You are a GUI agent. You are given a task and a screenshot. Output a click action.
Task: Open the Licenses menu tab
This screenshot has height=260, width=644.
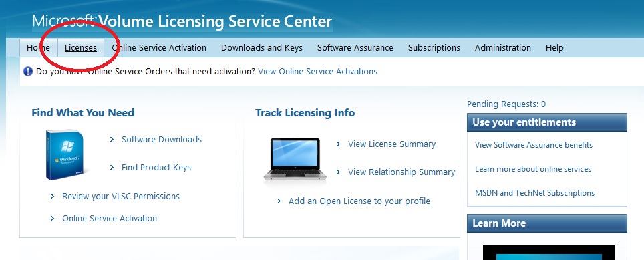(81, 48)
